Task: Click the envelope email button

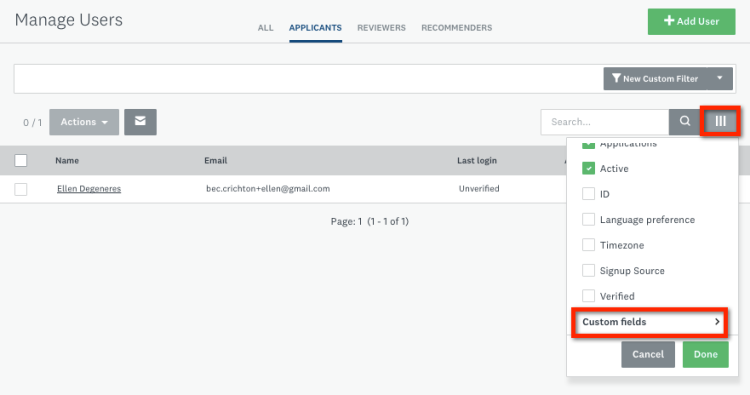Action: point(140,121)
